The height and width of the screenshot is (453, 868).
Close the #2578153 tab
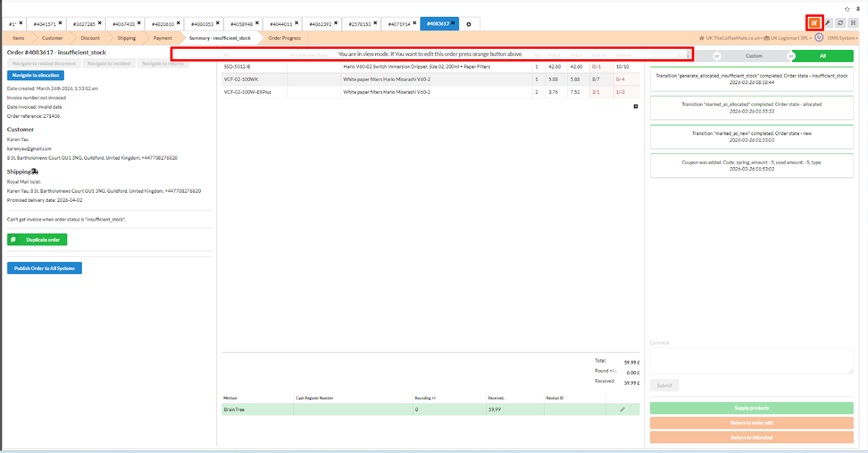coord(375,23)
